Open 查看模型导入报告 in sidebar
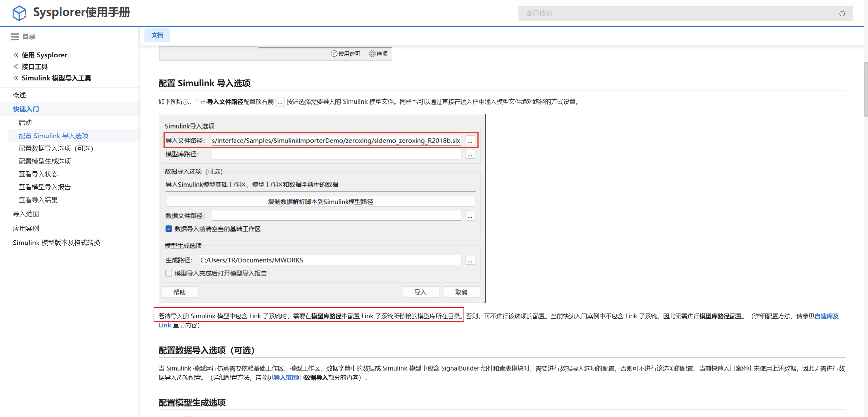Viewport: 868px width, 417px height. click(x=45, y=187)
